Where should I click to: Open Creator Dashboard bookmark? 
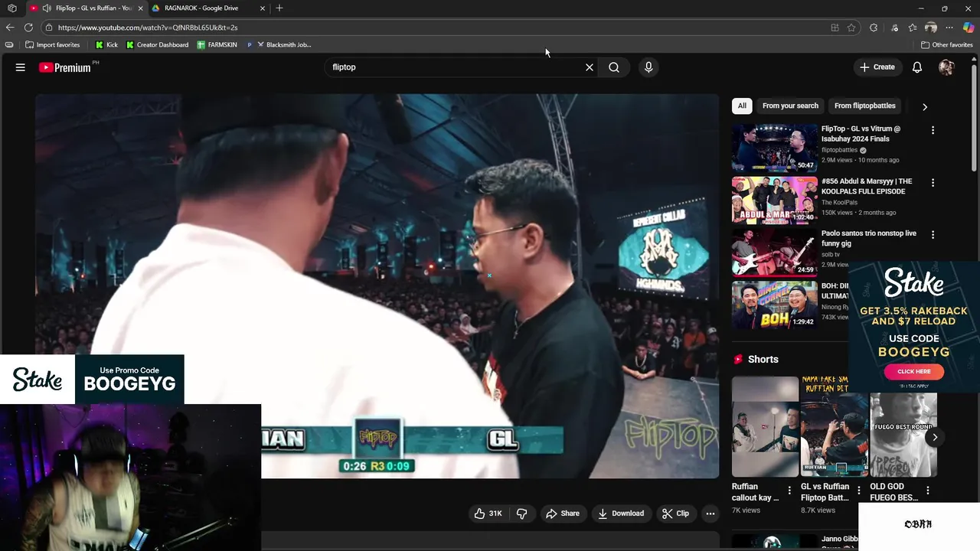pos(157,45)
